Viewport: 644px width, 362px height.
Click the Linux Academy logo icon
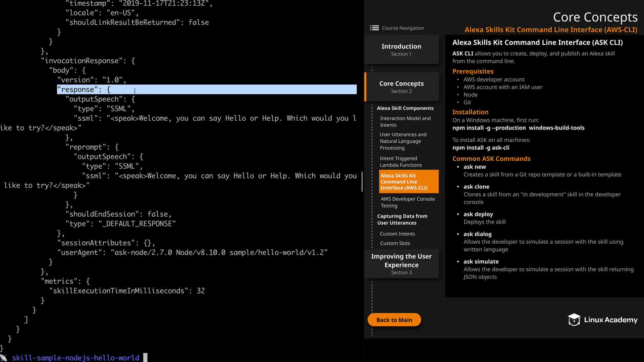(x=574, y=320)
